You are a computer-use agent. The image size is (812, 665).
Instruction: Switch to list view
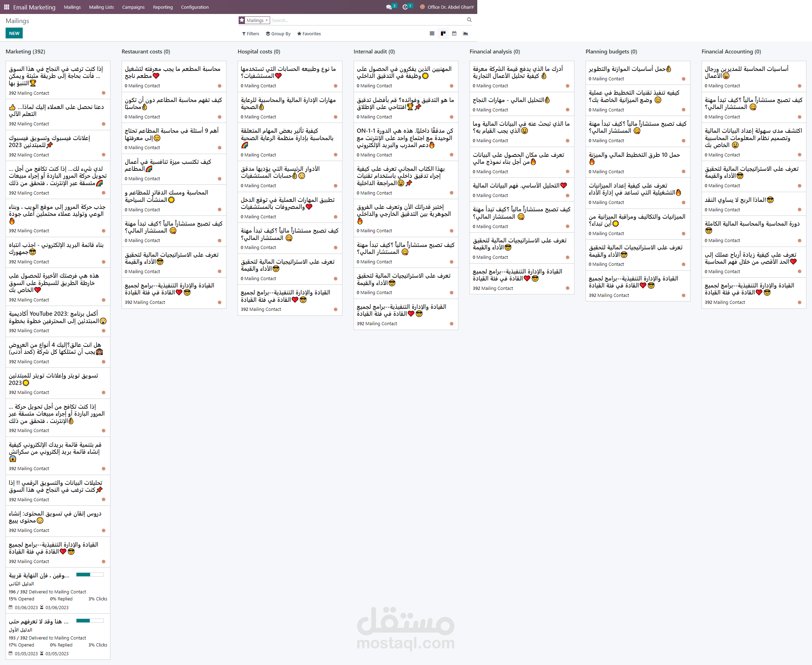tap(432, 34)
